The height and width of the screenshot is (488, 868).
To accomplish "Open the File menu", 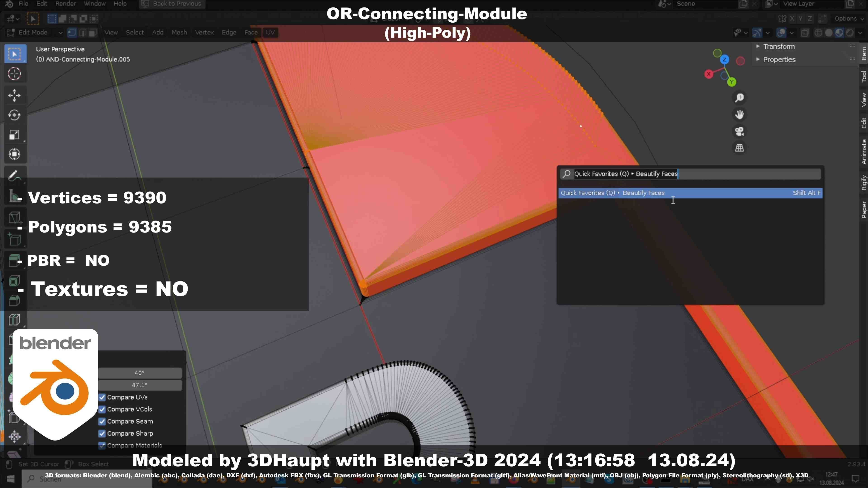I will 23,4.
